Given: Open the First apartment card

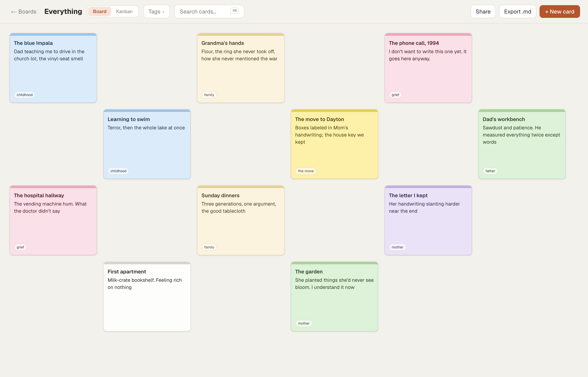Looking at the screenshot, I should click(147, 296).
